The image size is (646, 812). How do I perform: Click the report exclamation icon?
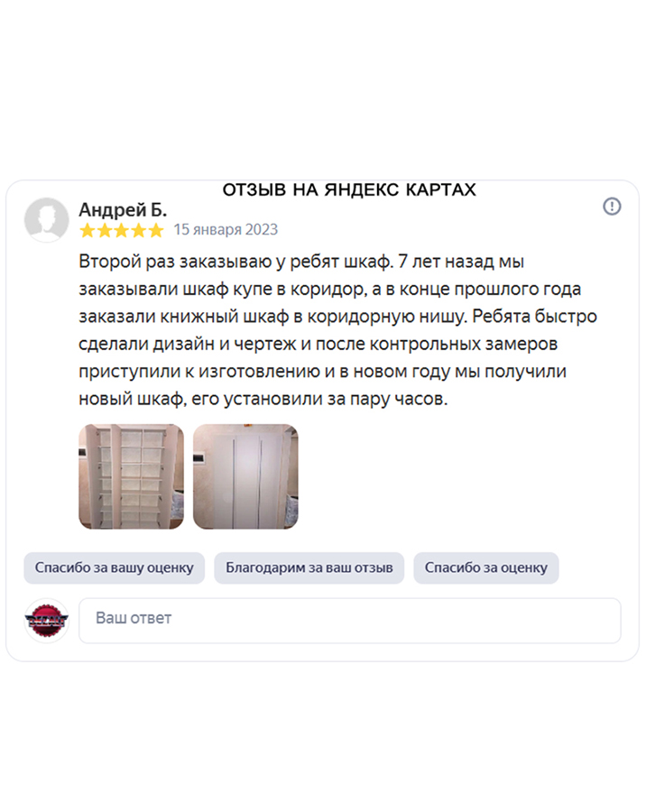pyautogui.click(x=612, y=206)
